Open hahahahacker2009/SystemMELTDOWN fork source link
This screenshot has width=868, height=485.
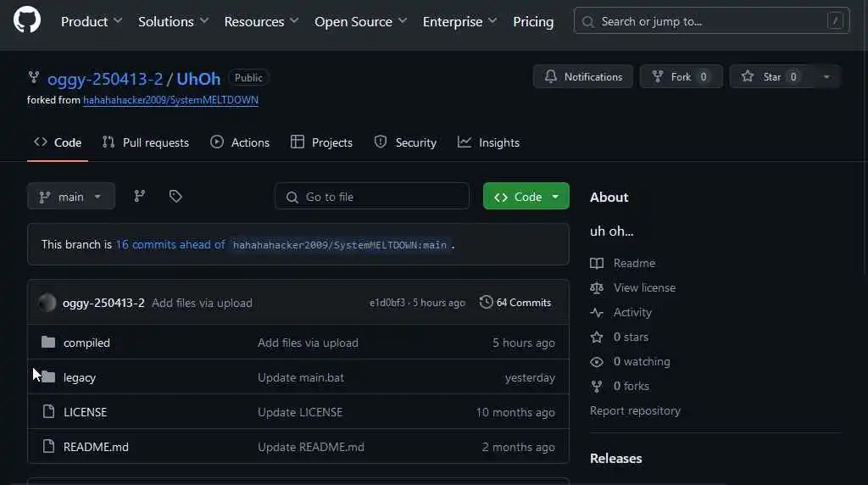(x=170, y=100)
